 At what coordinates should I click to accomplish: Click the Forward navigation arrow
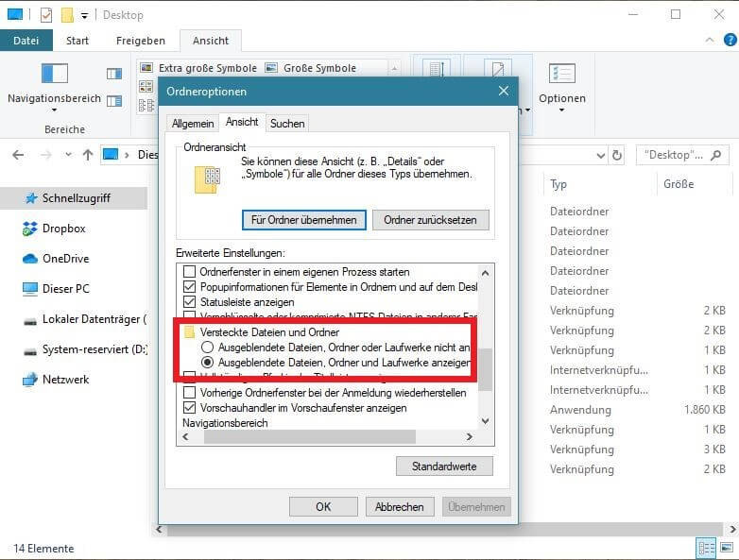point(45,155)
